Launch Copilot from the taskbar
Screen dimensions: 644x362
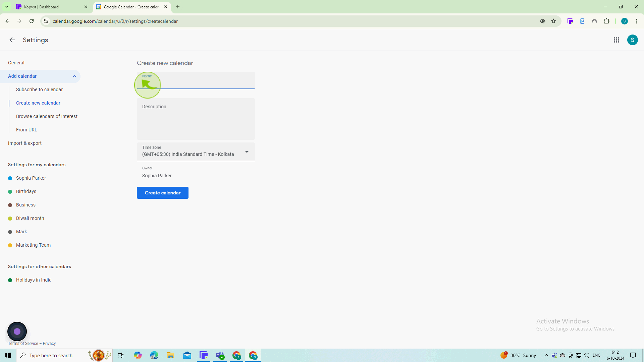tap(138, 355)
